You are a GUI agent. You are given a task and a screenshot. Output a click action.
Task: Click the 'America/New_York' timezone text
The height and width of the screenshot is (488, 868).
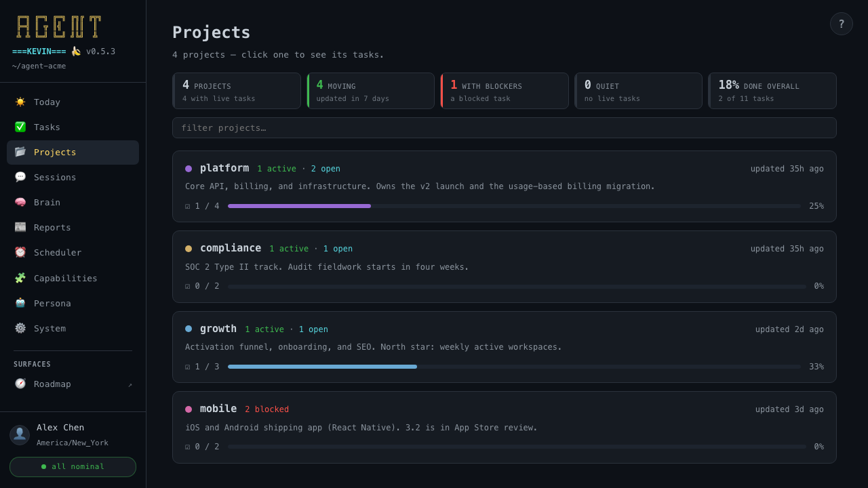pyautogui.click(x=73, y=443)
